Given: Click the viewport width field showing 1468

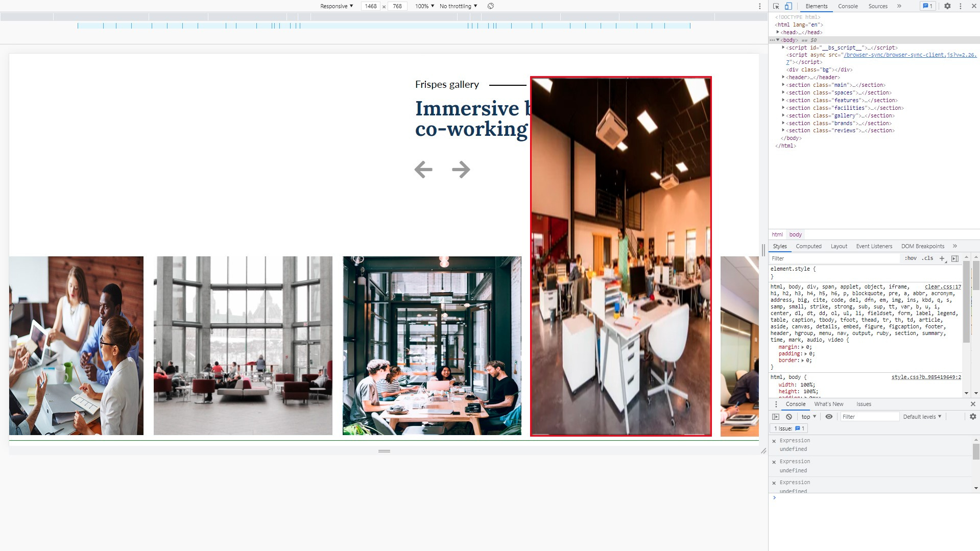Looking at the screenshot, I should click(x=371, y=6).
